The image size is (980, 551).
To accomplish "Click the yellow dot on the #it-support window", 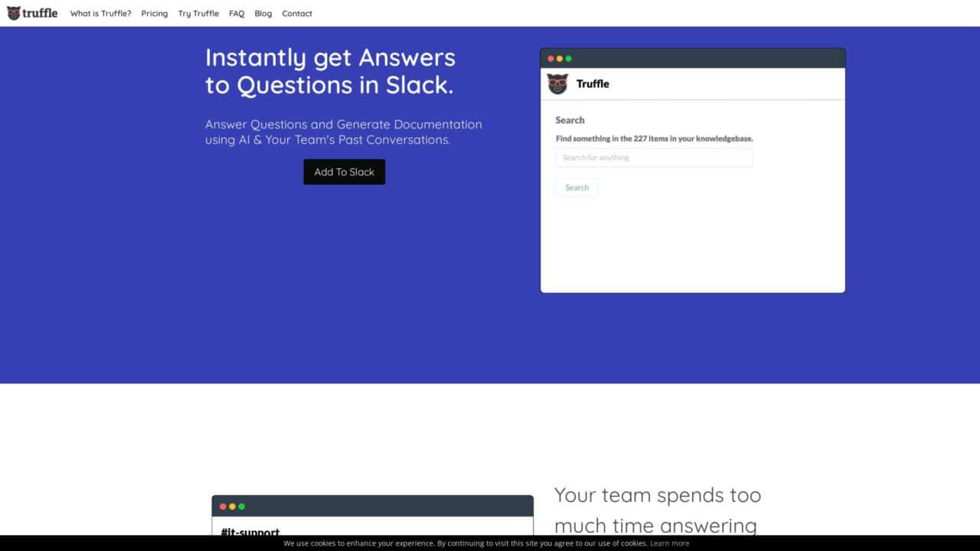I will point(231,506).
